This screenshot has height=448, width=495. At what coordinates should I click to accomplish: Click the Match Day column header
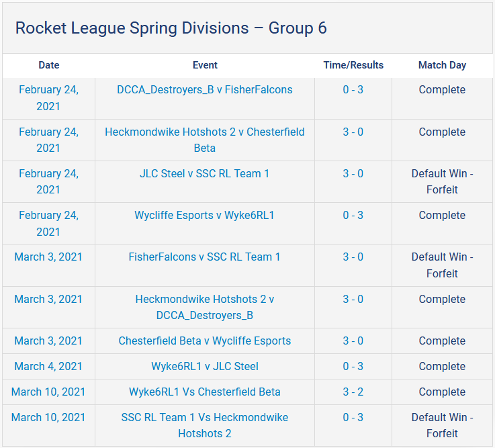[x=442, y=65]
